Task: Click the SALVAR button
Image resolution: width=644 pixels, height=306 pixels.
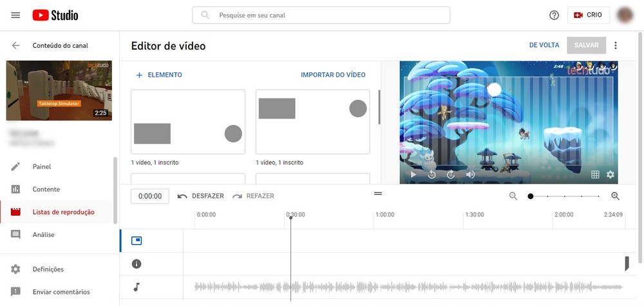Action: [x=586, y=45]
